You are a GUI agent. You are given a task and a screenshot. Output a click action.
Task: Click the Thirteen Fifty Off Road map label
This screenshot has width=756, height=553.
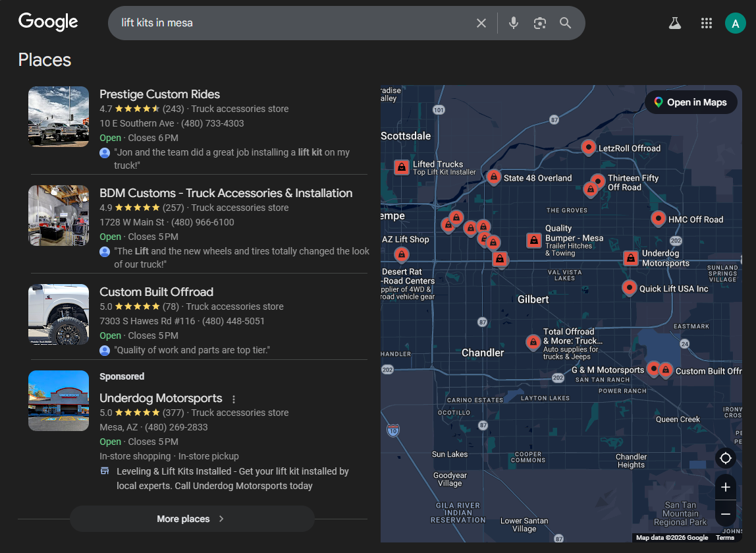pyautogui.click(x=633, y=183)
